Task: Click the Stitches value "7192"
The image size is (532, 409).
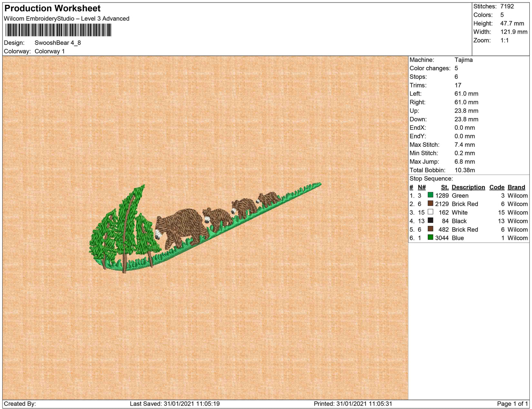Action: tap(507, 6)
